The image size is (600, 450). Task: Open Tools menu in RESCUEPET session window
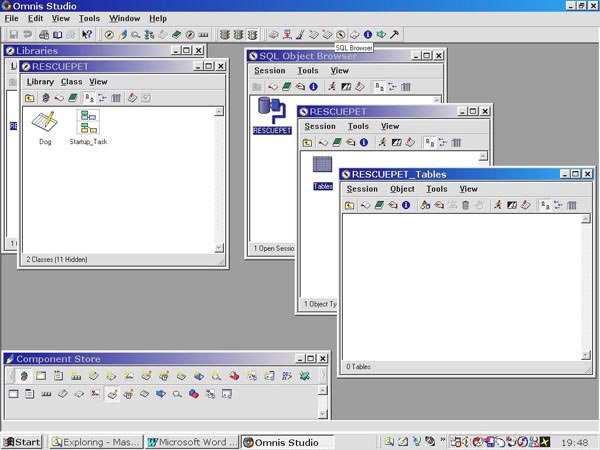358,126
